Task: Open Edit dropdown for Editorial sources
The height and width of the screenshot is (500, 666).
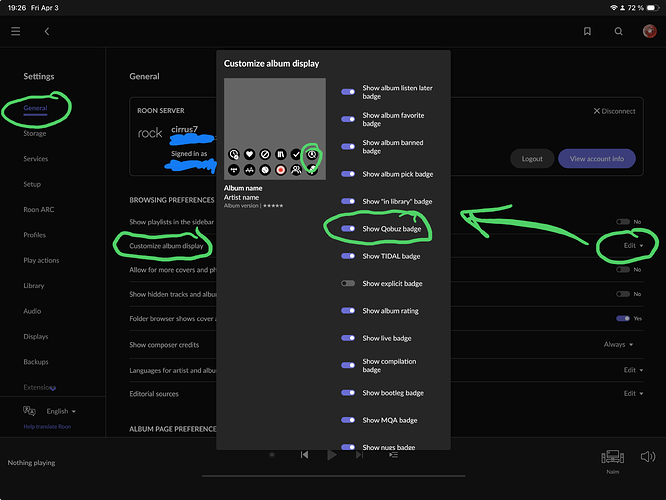Action: [633, 393]
